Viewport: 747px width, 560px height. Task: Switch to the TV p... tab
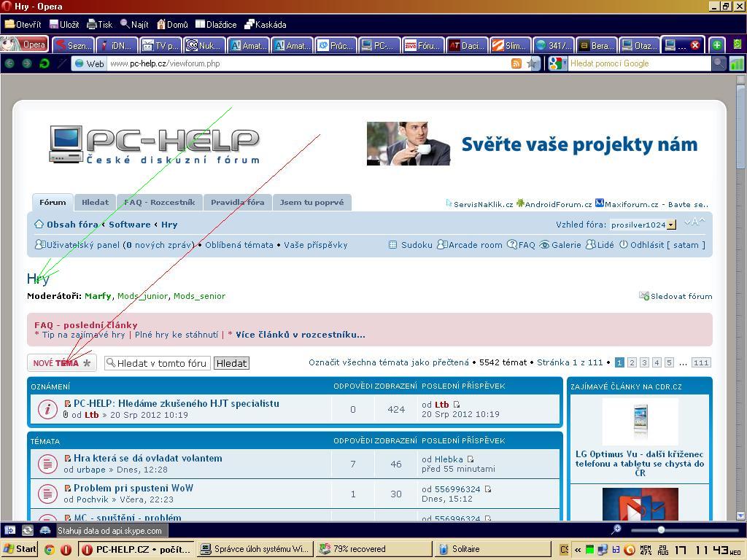click(x=160, y=45)
